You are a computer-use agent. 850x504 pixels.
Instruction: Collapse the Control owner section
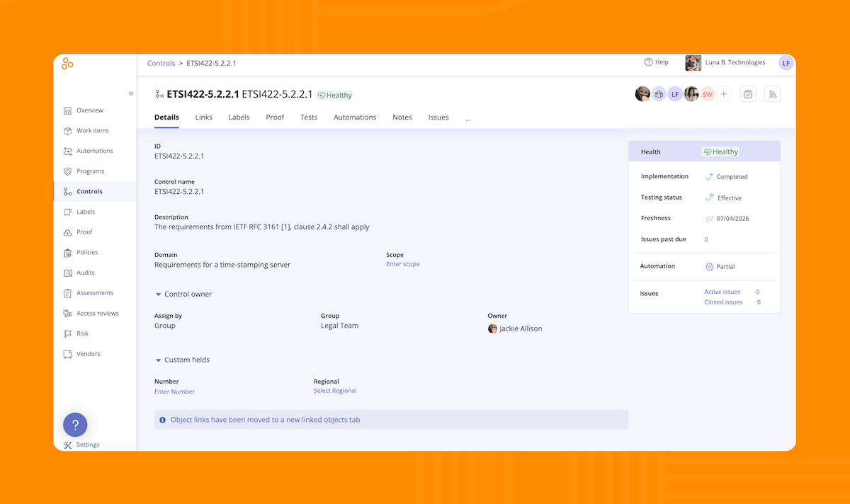click(158, 294)
